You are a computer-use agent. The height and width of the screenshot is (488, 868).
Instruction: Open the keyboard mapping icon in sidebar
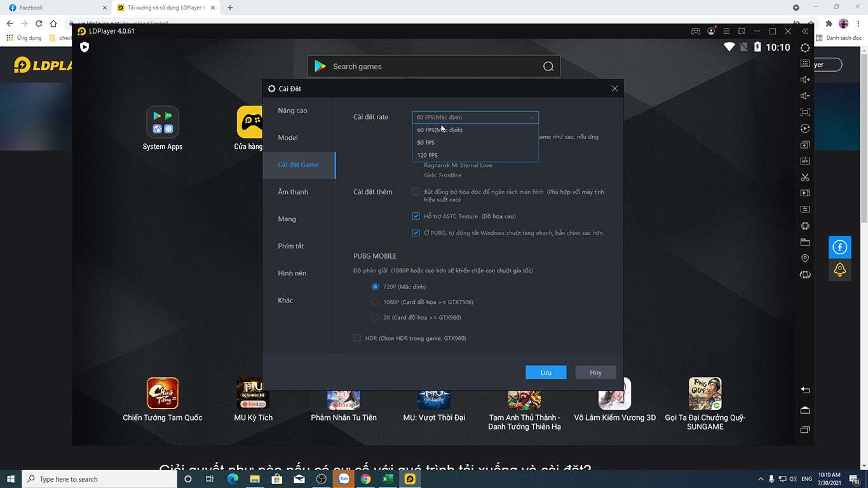coord(805,64)
